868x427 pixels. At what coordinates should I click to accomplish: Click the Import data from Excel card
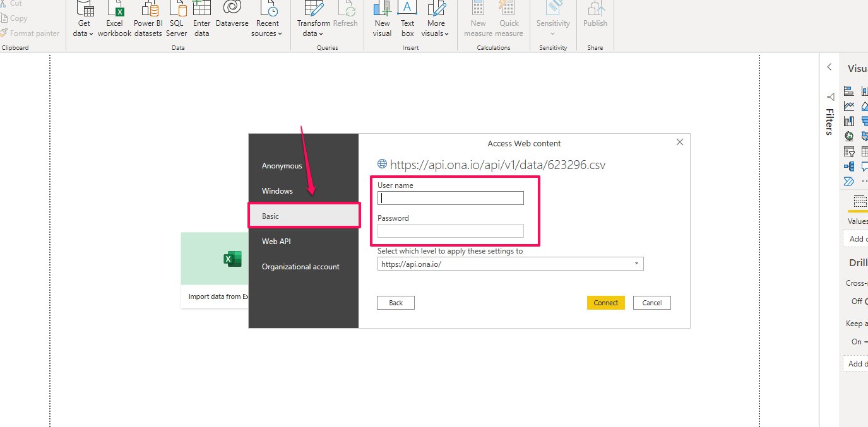pos(215,270)
